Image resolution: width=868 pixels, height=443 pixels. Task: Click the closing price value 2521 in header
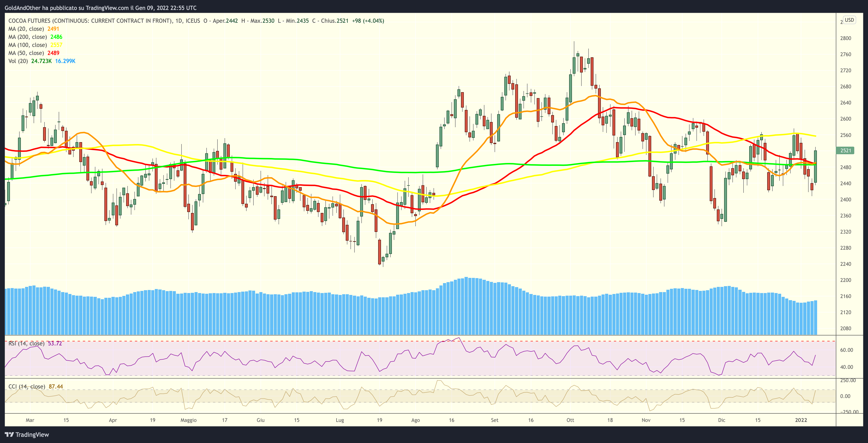(x=342, y=21)
